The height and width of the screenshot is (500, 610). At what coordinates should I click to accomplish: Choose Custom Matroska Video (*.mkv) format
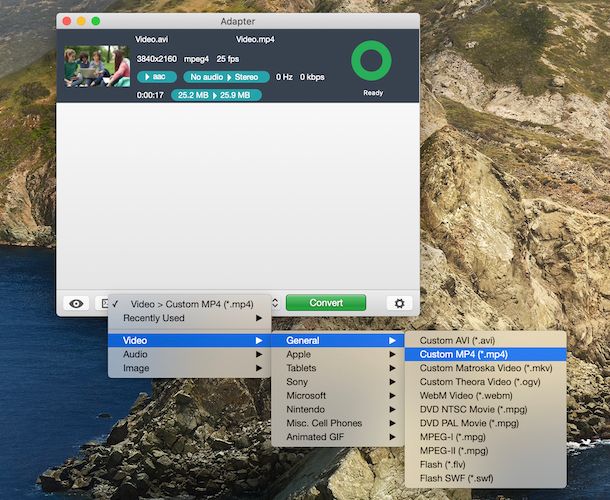tap(486, 368)
